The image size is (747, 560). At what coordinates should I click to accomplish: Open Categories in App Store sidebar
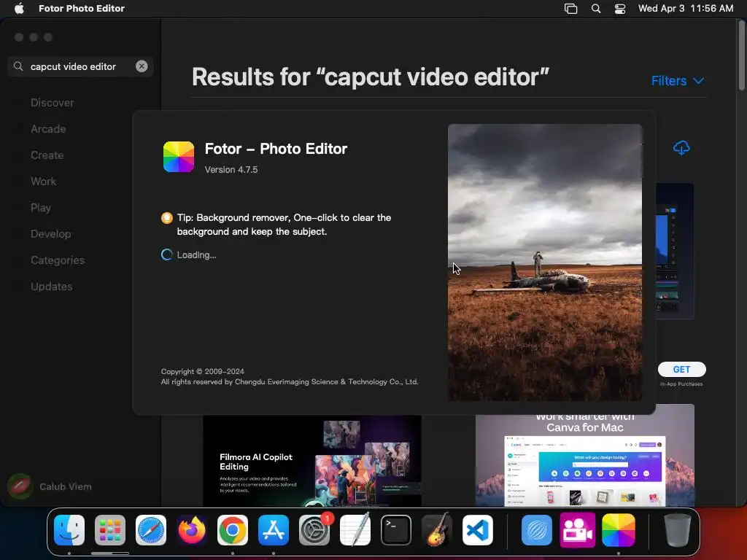point(57,260)
